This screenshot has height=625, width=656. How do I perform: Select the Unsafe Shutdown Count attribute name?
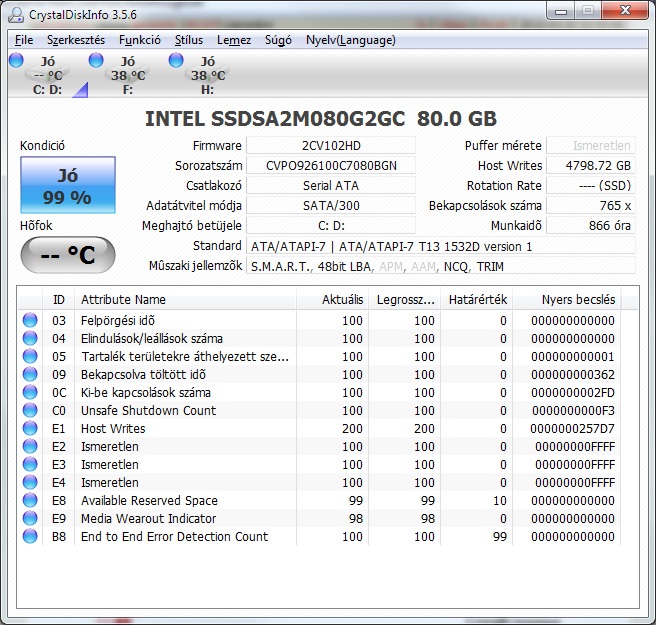(149, 410)
